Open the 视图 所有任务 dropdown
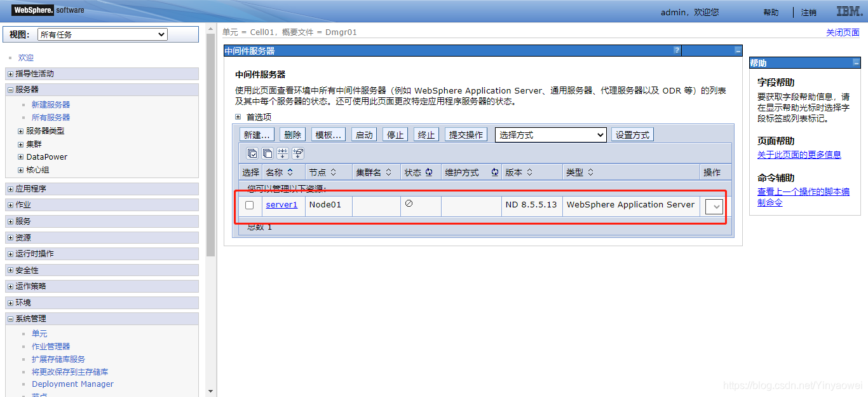 102,34
